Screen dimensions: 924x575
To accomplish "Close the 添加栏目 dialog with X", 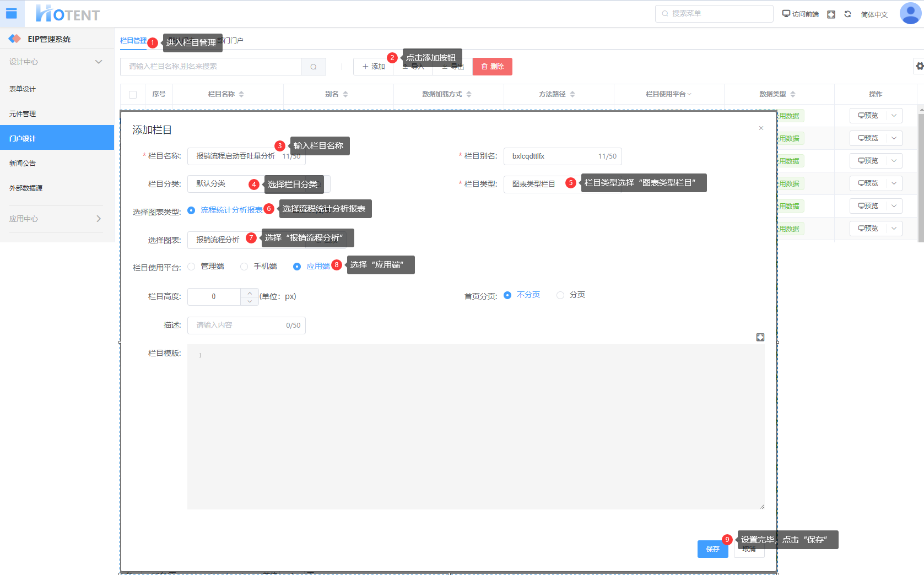I will pos(761,128).
